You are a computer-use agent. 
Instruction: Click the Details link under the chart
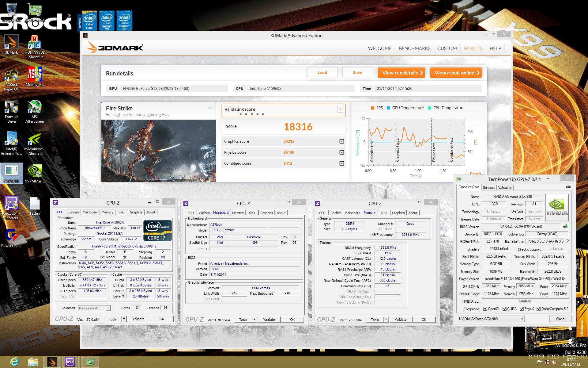[x=475, y=174]
